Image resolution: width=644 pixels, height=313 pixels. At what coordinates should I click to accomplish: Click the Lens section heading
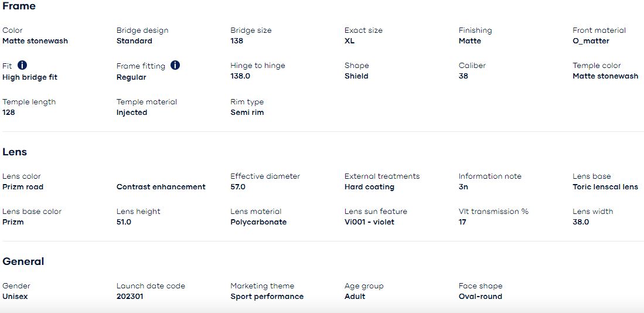click(15, 152)
